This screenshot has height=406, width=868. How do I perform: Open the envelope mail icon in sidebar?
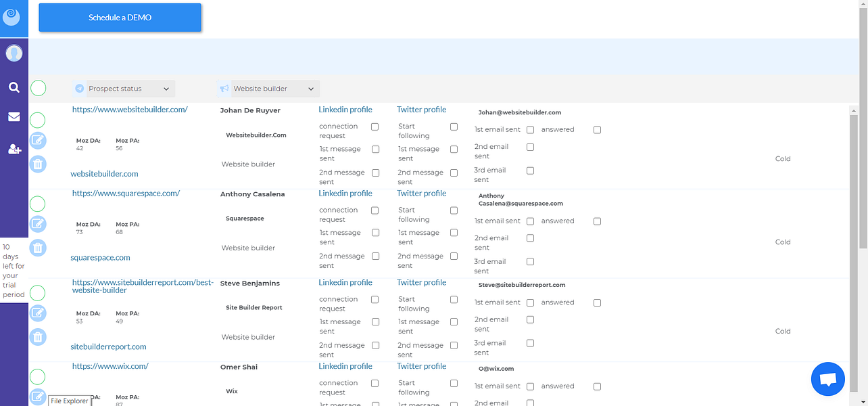pos(14,117)
